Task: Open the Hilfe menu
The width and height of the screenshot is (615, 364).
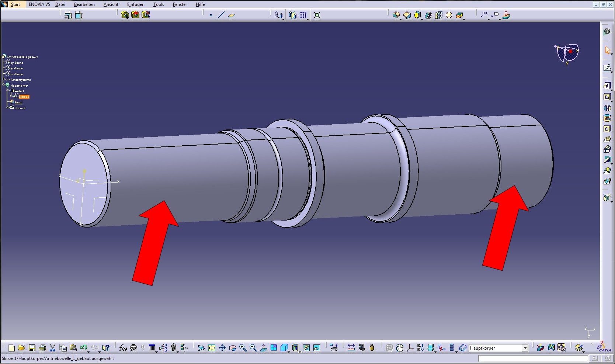Action: click(x=200, y=4)
